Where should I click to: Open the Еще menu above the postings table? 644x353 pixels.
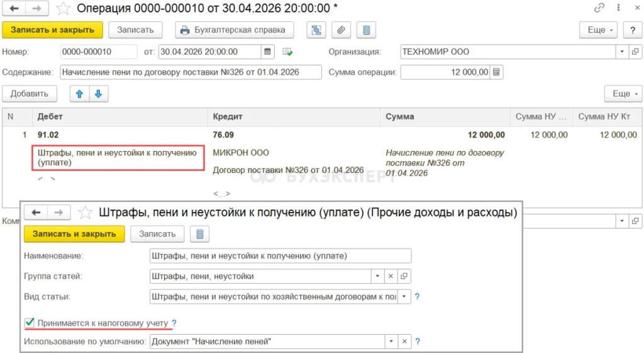point(623,94)
